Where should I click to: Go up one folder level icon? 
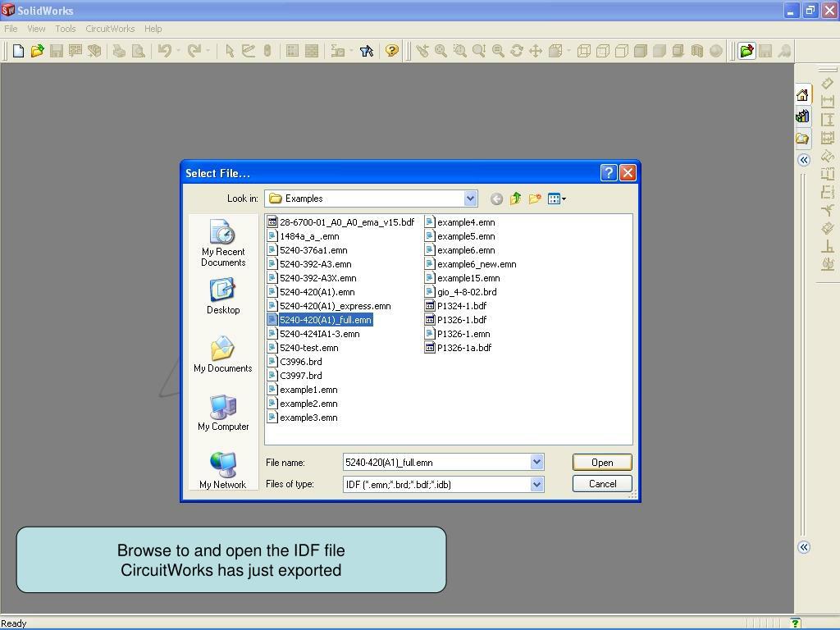pos(515,199)
